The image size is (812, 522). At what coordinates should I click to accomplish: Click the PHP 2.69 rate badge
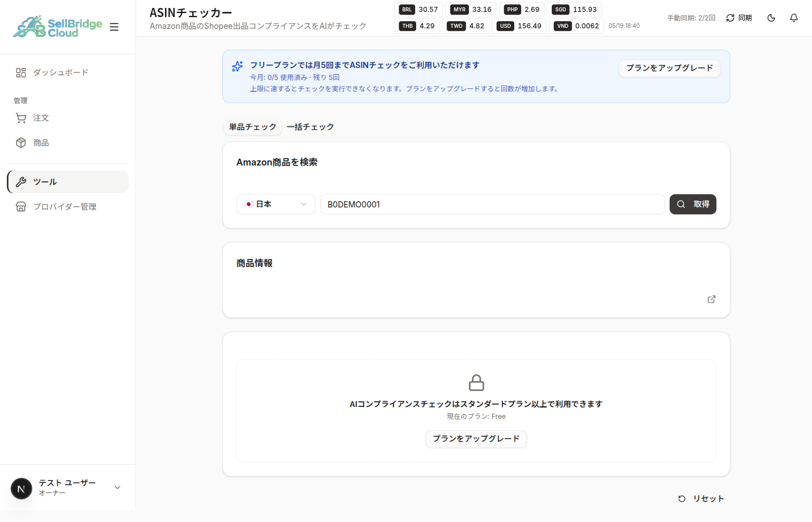point(522,10)
